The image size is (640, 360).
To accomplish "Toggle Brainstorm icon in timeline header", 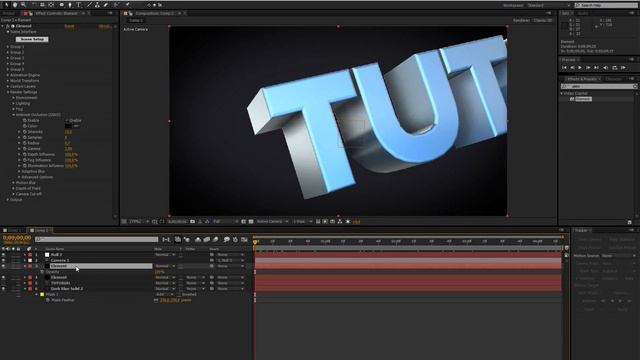I will pos(226,240).
